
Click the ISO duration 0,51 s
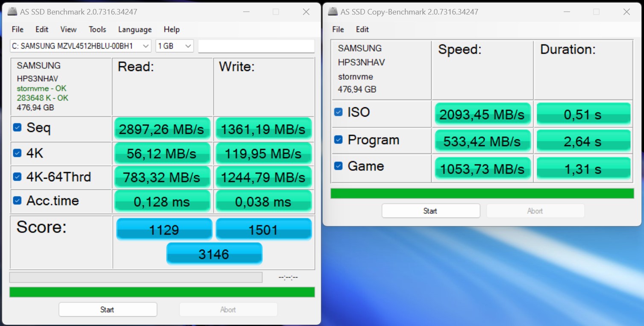(x=584, y=114)
